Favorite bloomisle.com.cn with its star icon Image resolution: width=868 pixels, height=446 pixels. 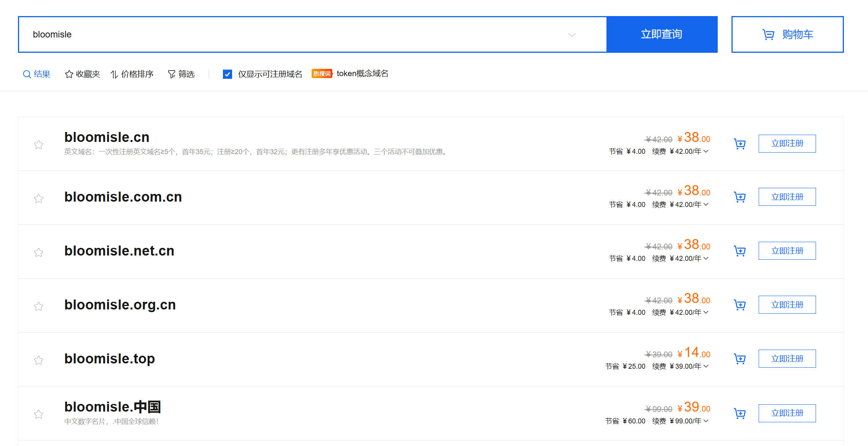(39, 198)
